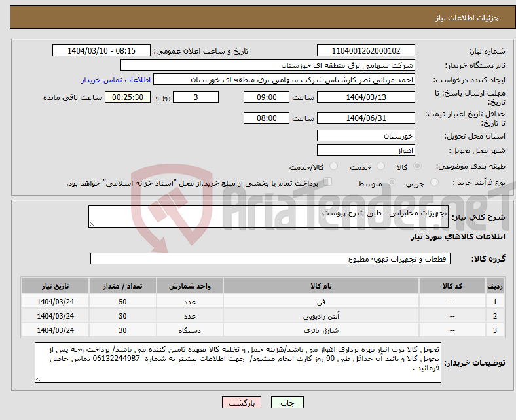Toggle the اسناد خزانه اسلامی payment checkbox
Image resolution: width=516 pixels, height=420 pixels.
click(x=328, y=182)
